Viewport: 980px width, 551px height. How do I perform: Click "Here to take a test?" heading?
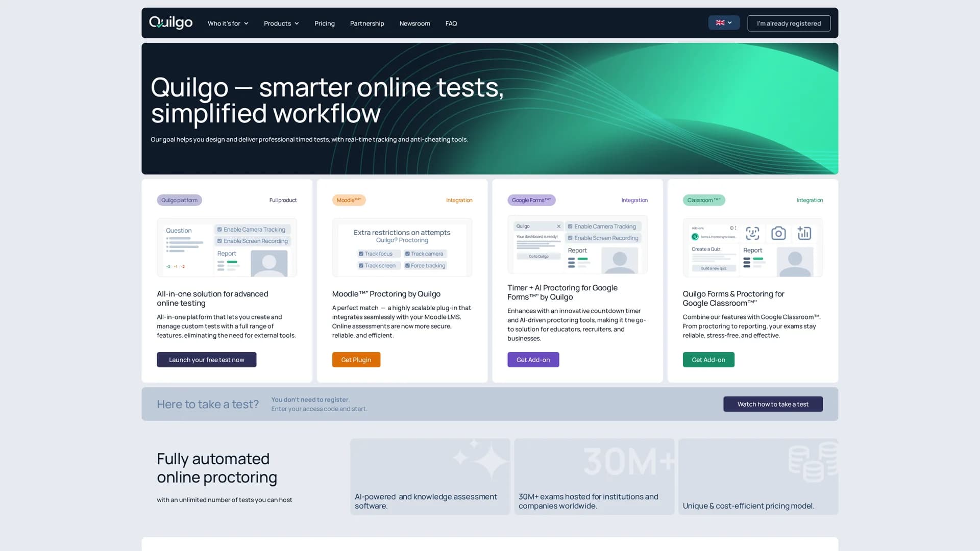pyautogui.click(x=208, y=404)
